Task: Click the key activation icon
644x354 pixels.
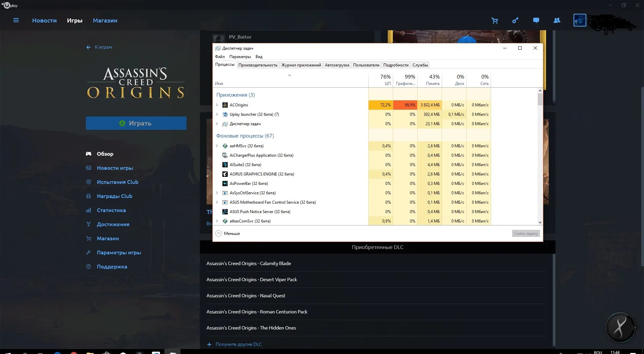Action: 515,20
